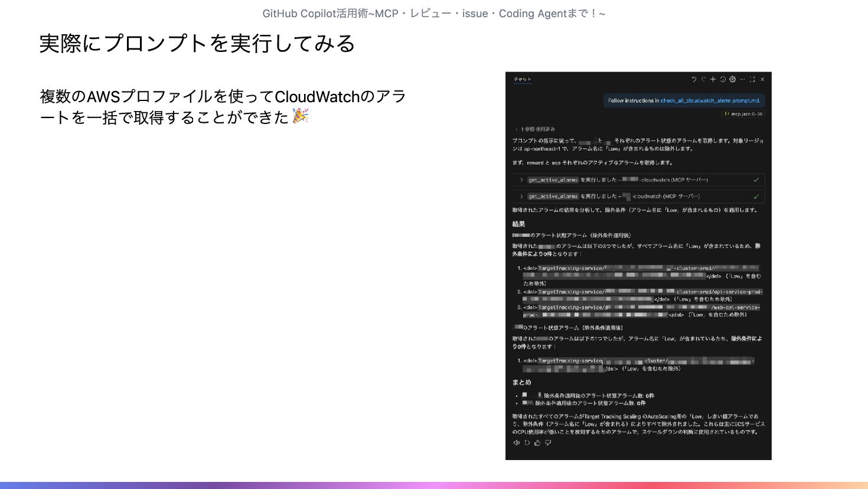The height and width of the screenshot is (489, 868).
Task: Click the final paragraph mentioning Target Tracking Scaling
Action: tap(638, 424)
